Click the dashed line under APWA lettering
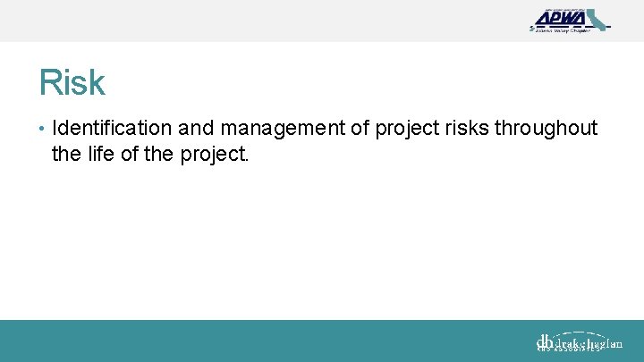The width and height of the screenshot is (644, 362). tap(570, 27)
